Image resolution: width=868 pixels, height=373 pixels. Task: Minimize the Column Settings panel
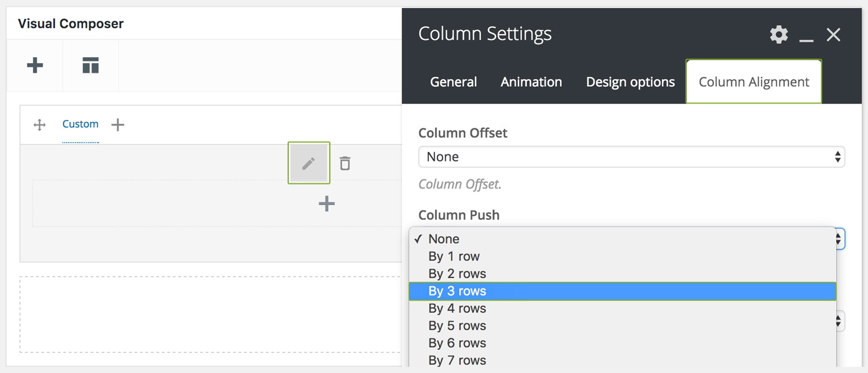(806, 40)
